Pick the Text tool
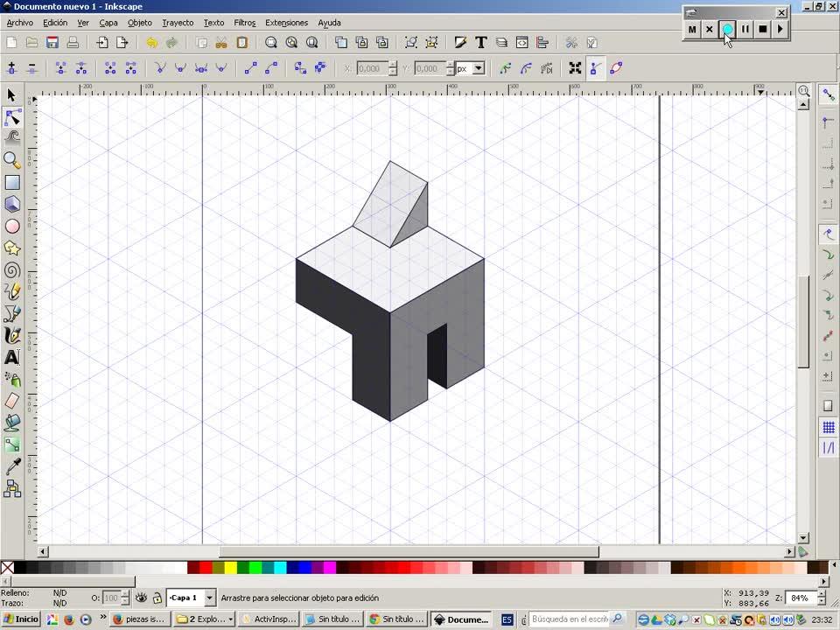The height and width of the screenshot is (630, 840). tap(12, 357)
